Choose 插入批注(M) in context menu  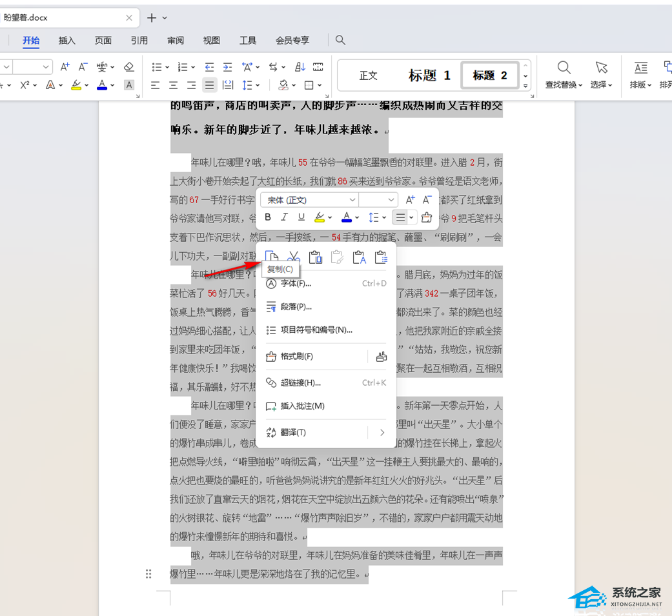click(x=326, y=406)
